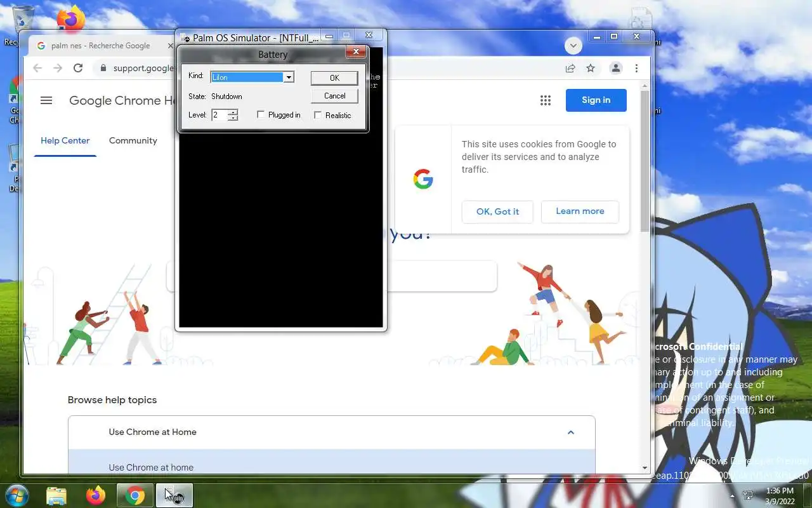Open the Google Help hamburger menu

click(46, 100)
